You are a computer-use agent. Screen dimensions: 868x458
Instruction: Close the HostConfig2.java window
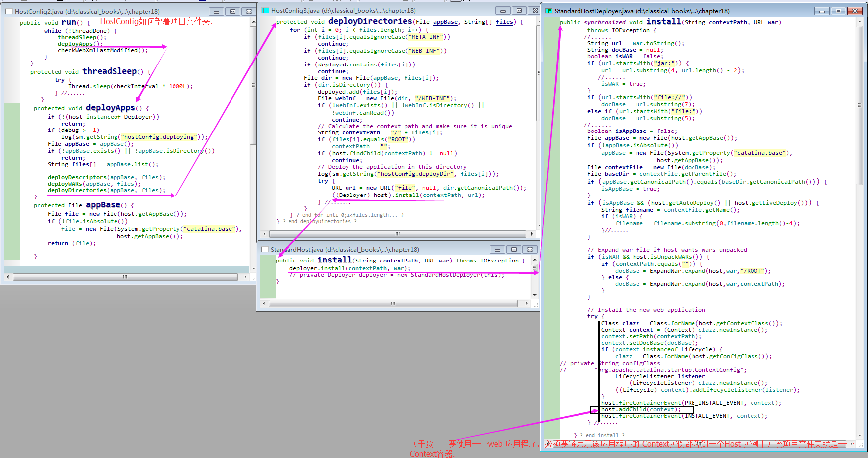tap(249, 11)
